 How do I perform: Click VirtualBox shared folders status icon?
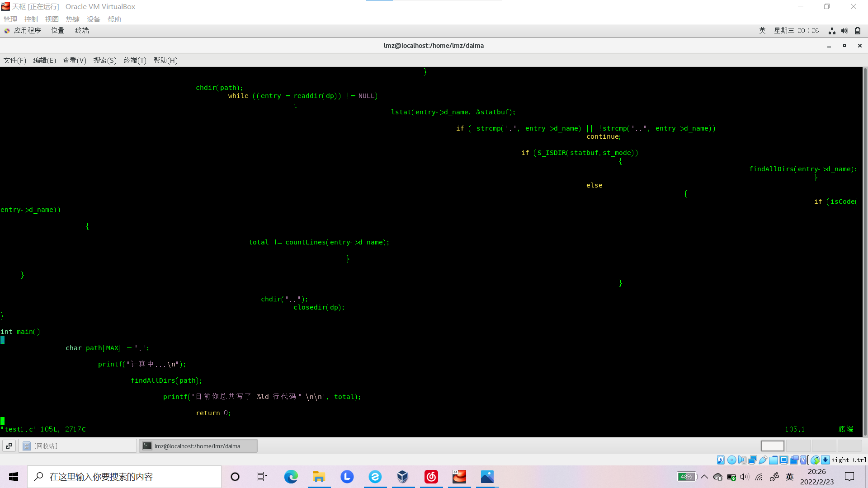click(x=774, y=460)
